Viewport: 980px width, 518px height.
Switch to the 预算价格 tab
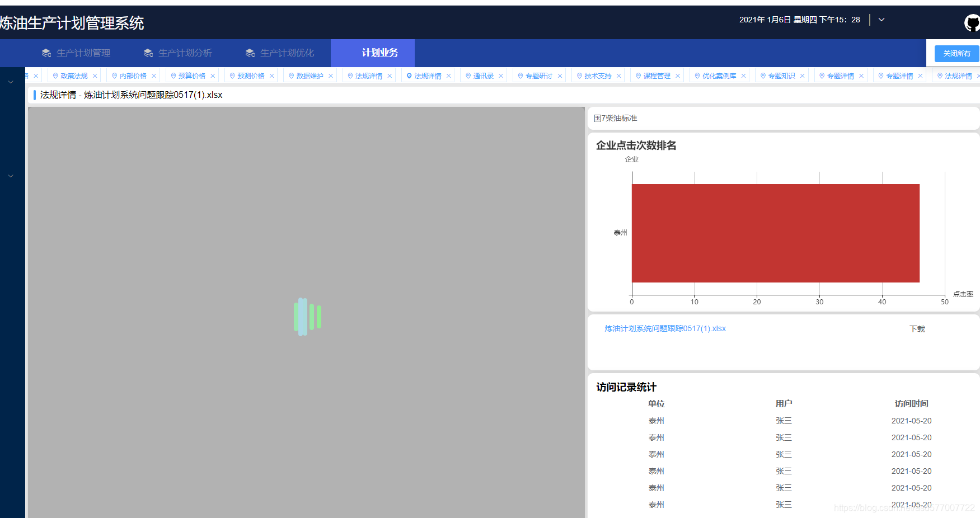(192, 76)
